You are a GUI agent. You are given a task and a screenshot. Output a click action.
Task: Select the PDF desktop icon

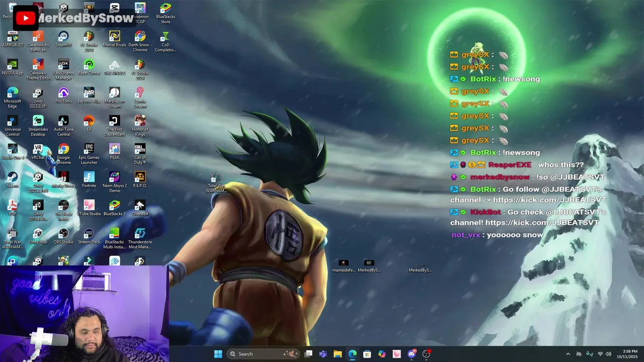click(13, 208)
